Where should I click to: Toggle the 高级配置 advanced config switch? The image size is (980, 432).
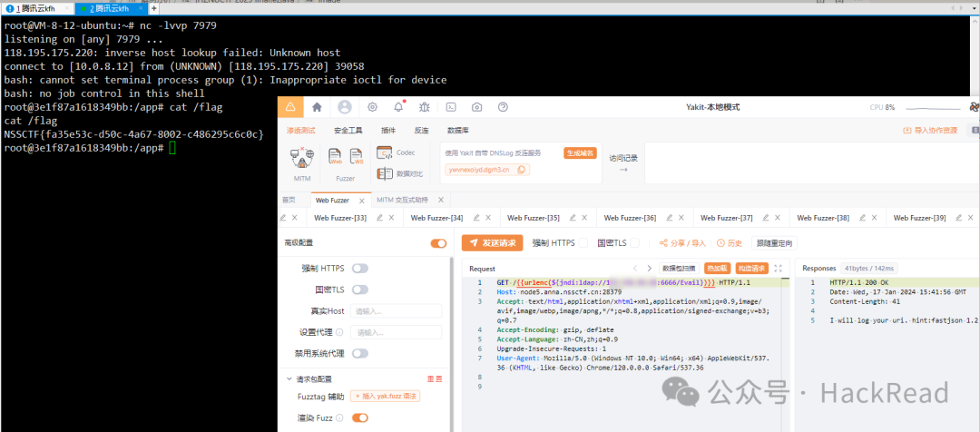point(439,243)
